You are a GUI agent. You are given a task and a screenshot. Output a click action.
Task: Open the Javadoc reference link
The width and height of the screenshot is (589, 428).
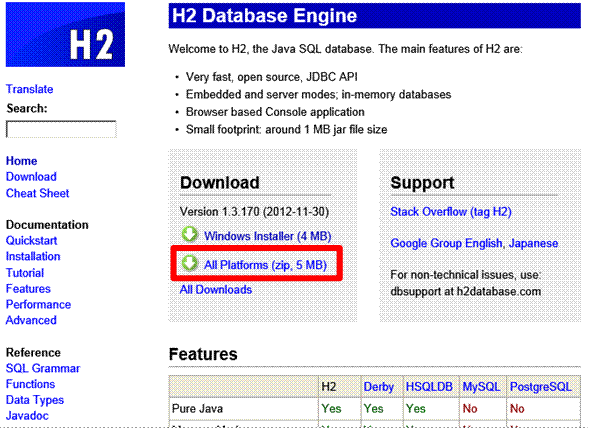(27, 416)
